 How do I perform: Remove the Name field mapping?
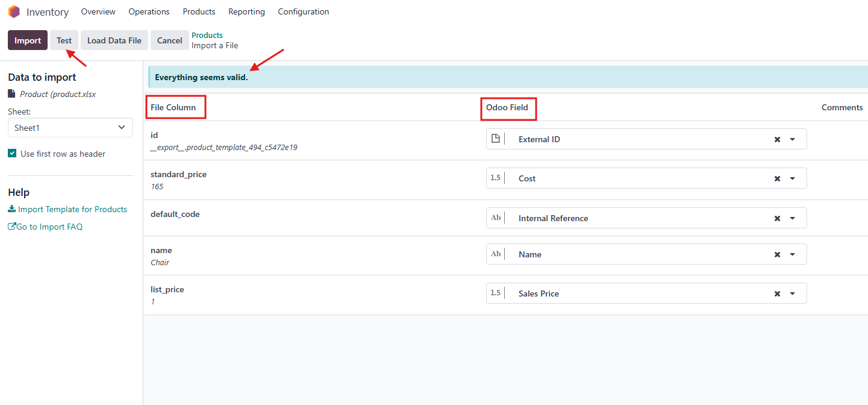click(x=777, y=254)
